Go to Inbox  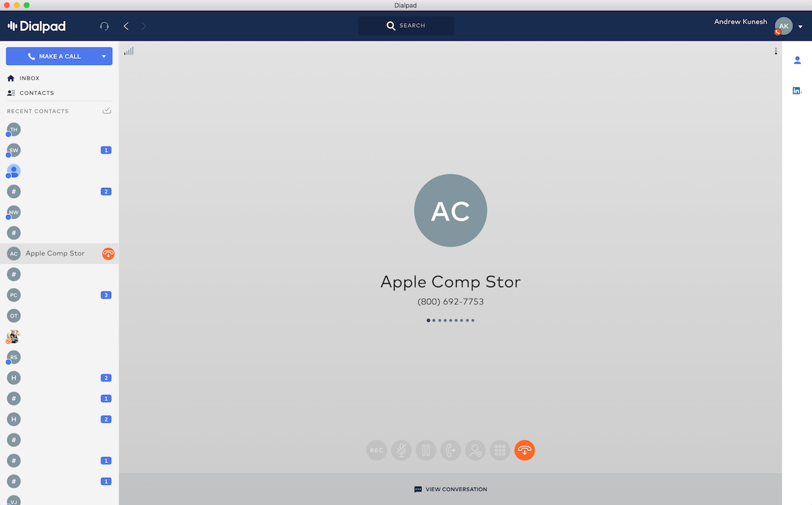[23, 78]
